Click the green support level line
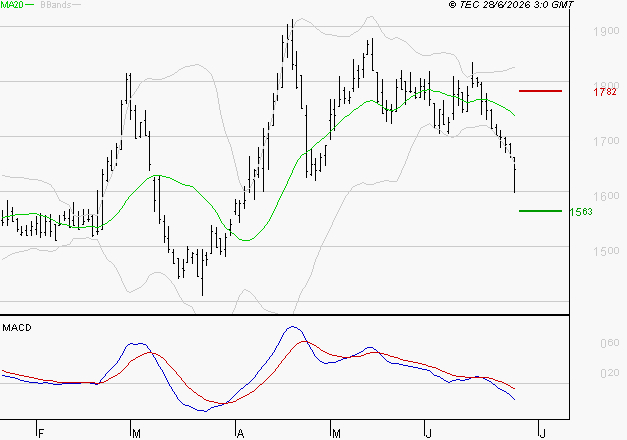627x440 pixels. point(540,211)
